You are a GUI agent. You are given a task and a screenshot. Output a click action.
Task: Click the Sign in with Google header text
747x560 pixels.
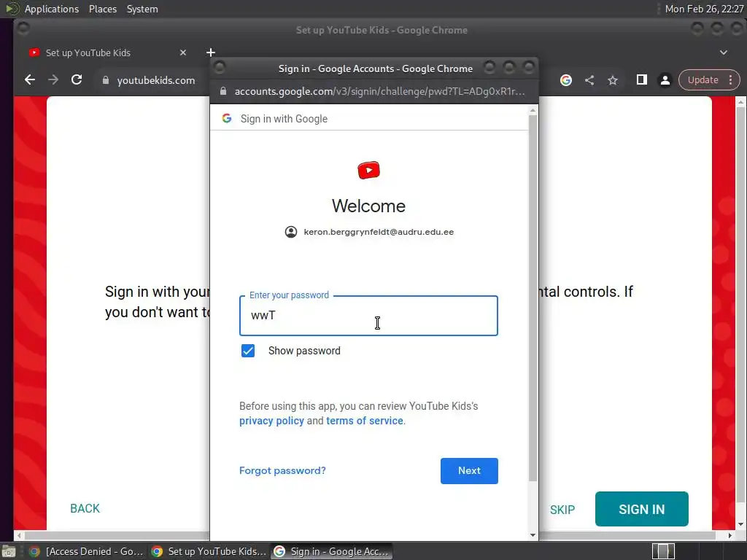[x=284, y=119]
